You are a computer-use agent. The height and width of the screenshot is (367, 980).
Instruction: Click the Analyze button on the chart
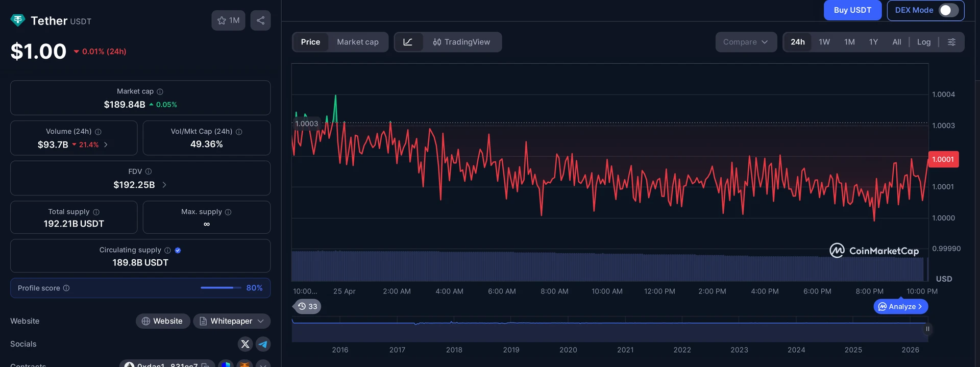point(901,307)
